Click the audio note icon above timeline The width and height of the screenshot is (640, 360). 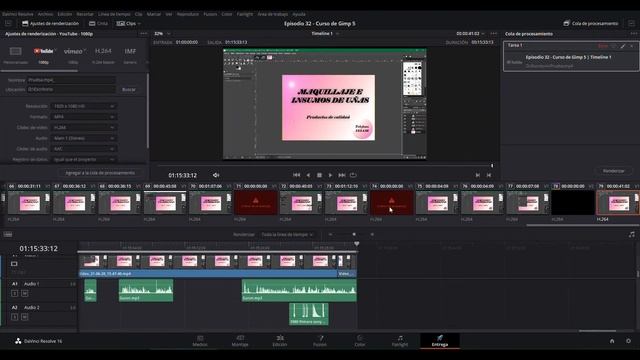[631, 235]
